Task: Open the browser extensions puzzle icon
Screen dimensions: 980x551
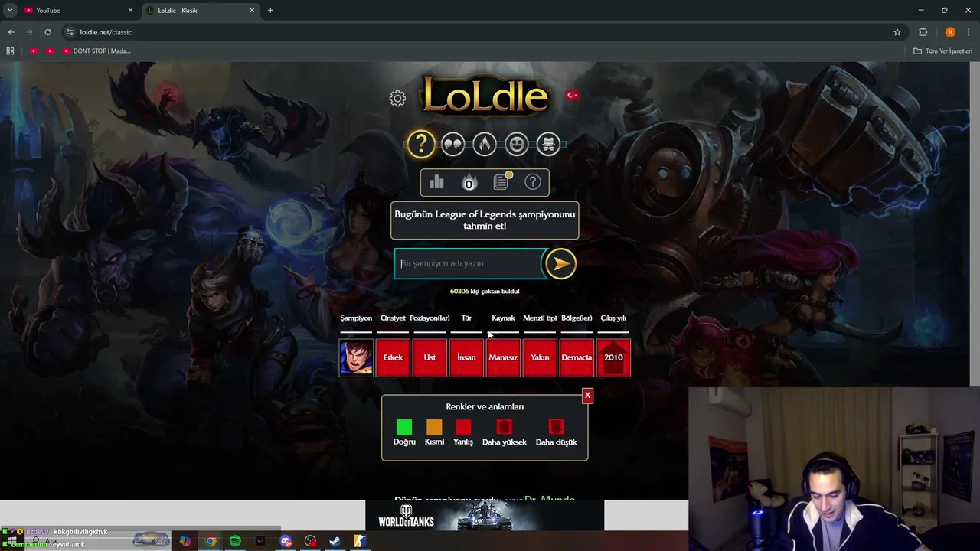Action: (x=923, y=32)
